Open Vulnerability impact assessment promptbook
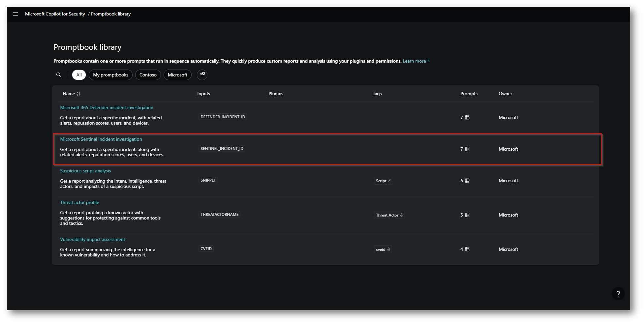Screen dimensions: 644x324 coord(92,240)
